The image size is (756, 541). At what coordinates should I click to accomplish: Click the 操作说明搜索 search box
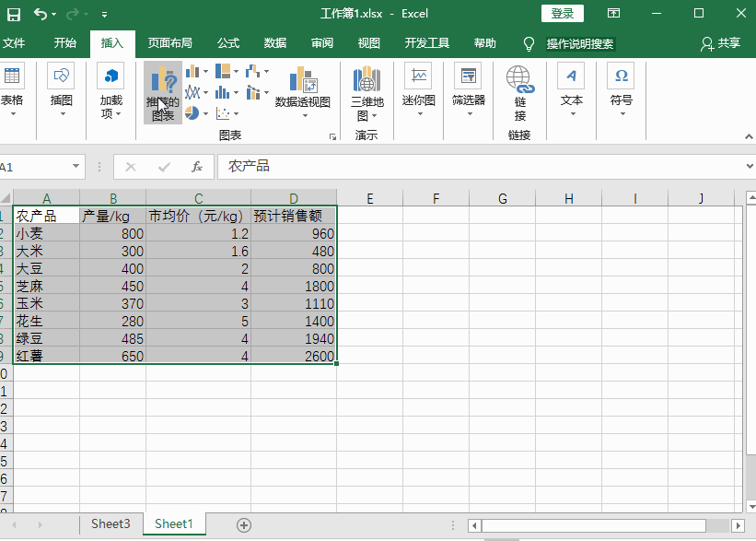pyautogui.click(x=580, y=44)
